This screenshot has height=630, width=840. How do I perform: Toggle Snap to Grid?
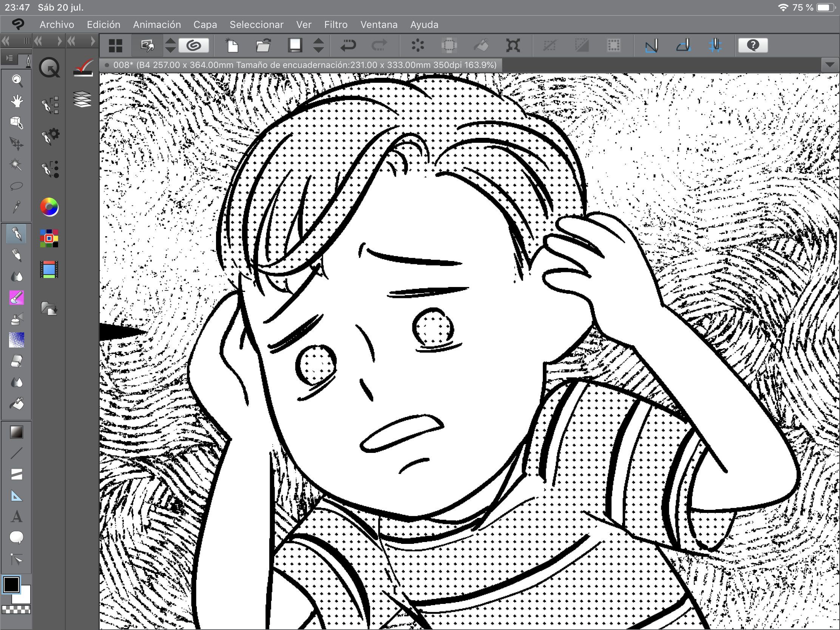coord(715,46)
